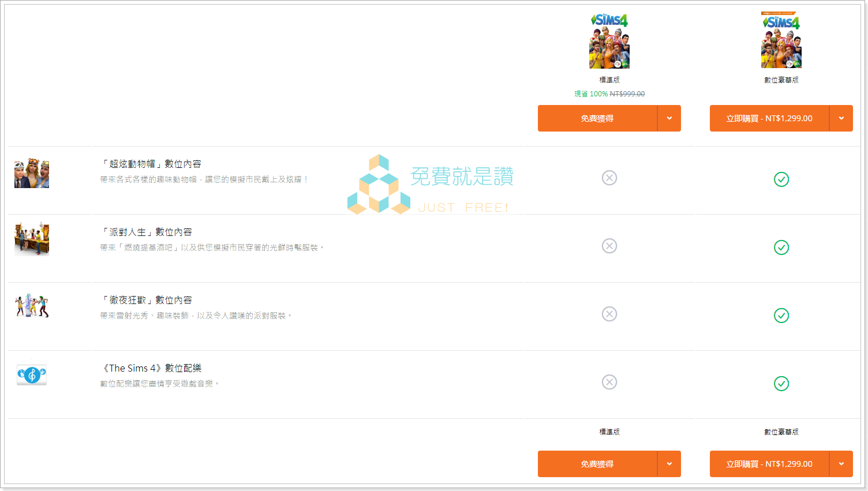Click the bottom 免費獲得 button
Screen dimensions: 868x491
pyautogui.click(x=597, y=464)
